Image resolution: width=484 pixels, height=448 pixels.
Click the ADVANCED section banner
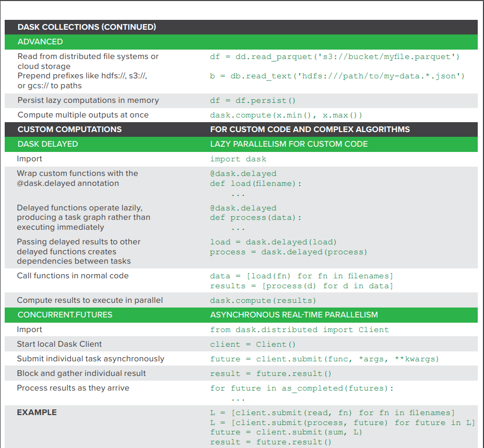pos(39,41)
